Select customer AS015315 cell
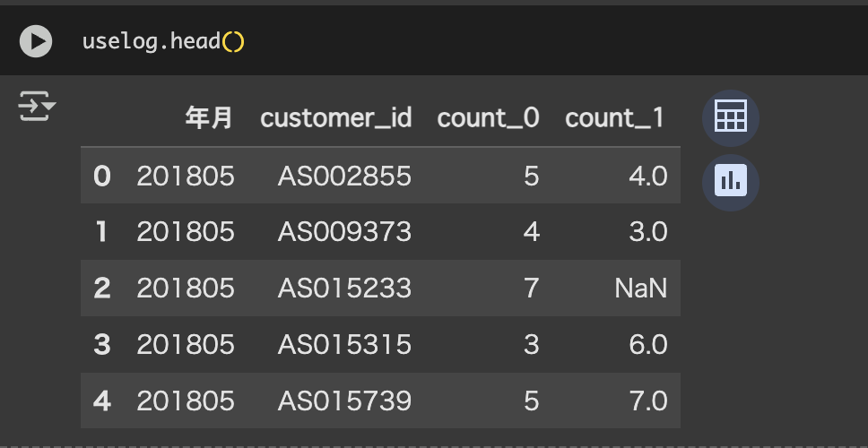 tap(344, 345)
